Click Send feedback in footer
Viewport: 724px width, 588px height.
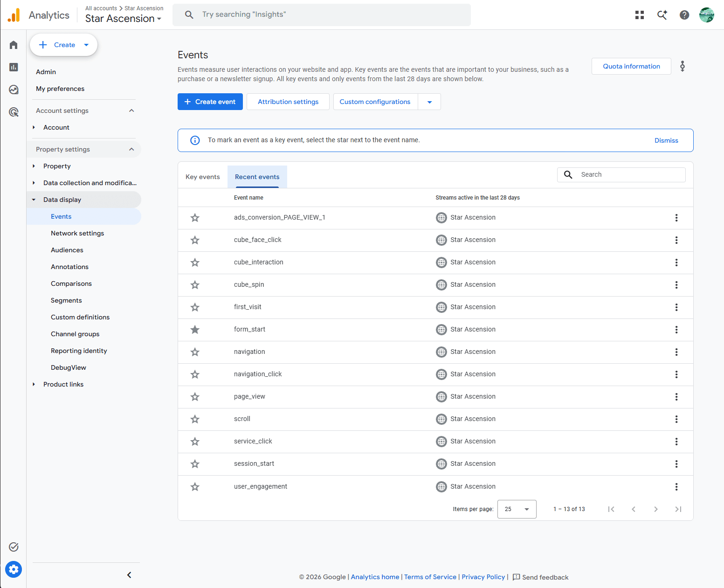click(540, 577)
